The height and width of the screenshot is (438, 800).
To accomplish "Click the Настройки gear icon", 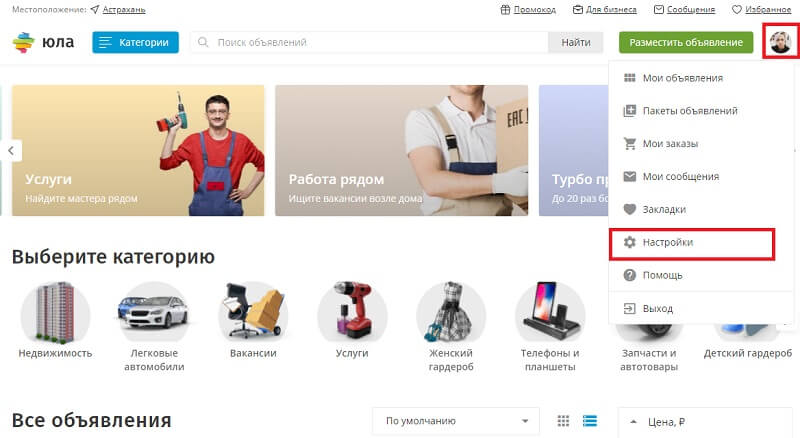I will (x=630, y=242).
